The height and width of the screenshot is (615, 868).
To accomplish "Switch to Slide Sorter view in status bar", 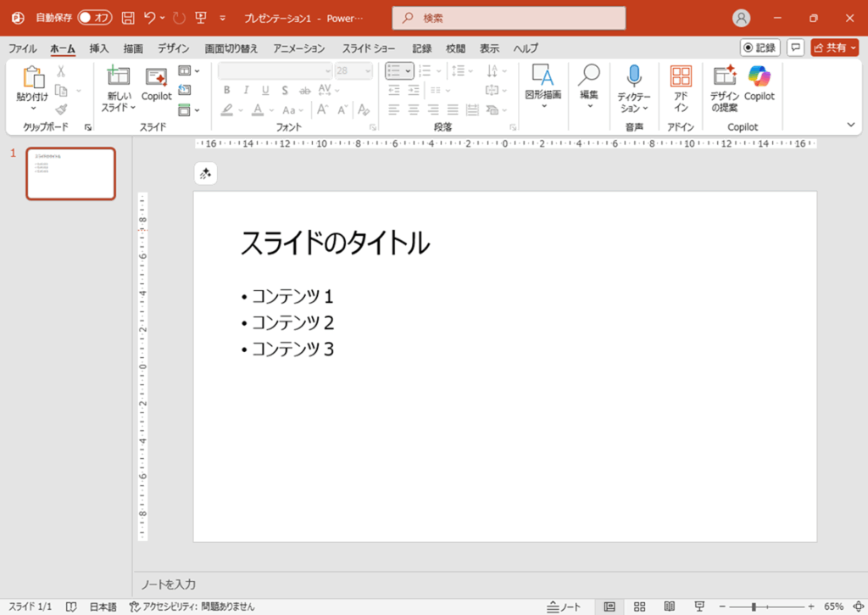I will point(639,607).
